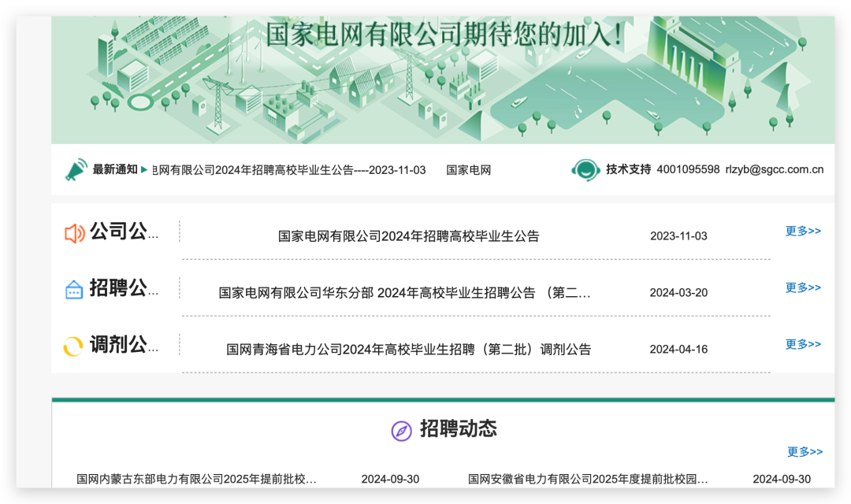This screenshot has height=504, width=851.
Task: Open 更多>> link in the 调剂公 row
Action: pos(803,344)
